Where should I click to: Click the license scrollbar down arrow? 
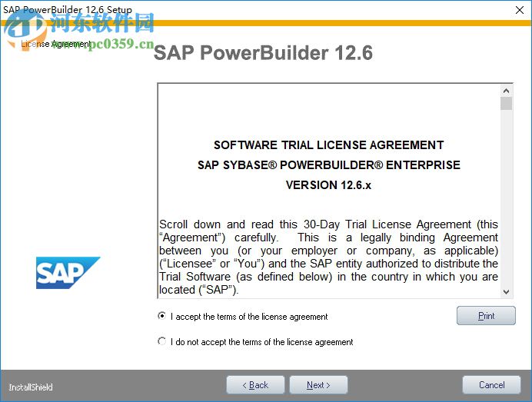point(506,292)
